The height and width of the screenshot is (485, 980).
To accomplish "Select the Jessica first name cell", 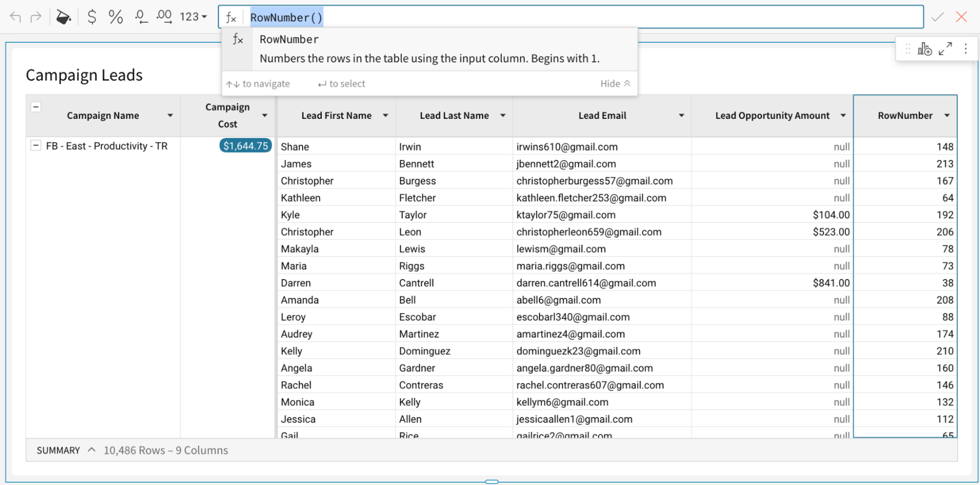I will pos(336,419).
